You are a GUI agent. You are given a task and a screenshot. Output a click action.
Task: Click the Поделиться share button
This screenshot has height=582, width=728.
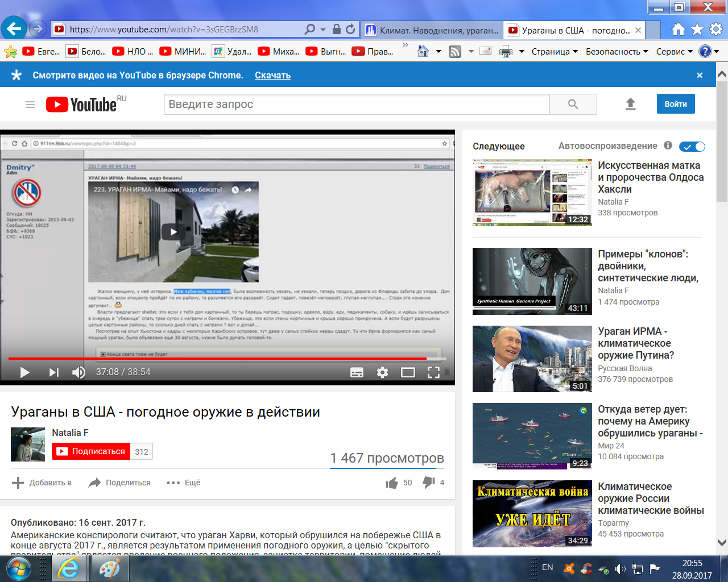tap(119, 483)
